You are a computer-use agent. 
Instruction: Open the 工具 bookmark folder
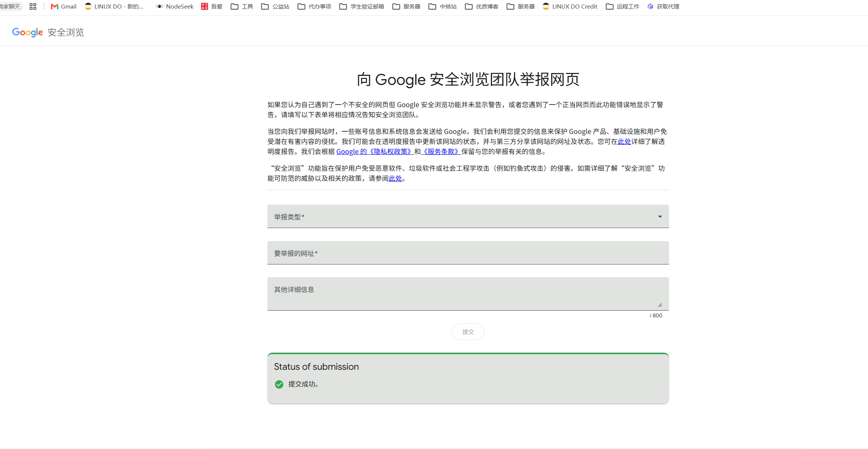click(x=242, y=6)
